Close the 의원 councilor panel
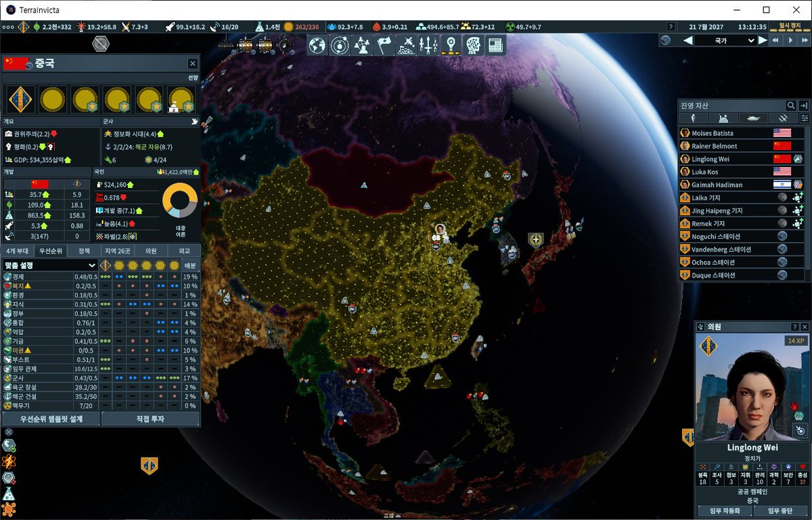The image size is (812, 520). (804, 327)
